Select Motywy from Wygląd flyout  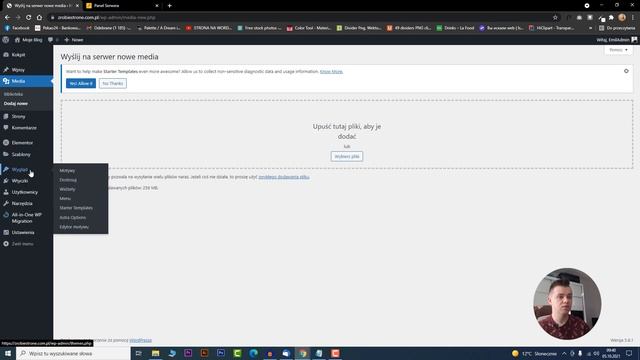67,171
